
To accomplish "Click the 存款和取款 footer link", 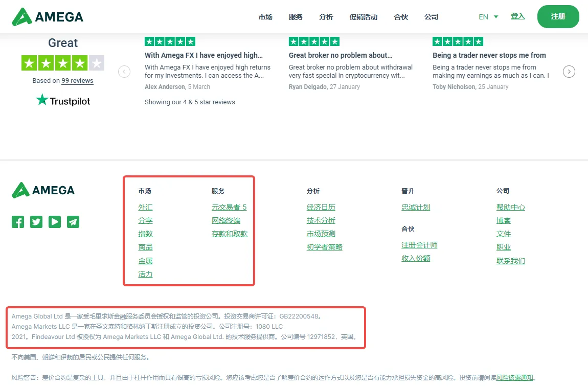I will (230, 234).
